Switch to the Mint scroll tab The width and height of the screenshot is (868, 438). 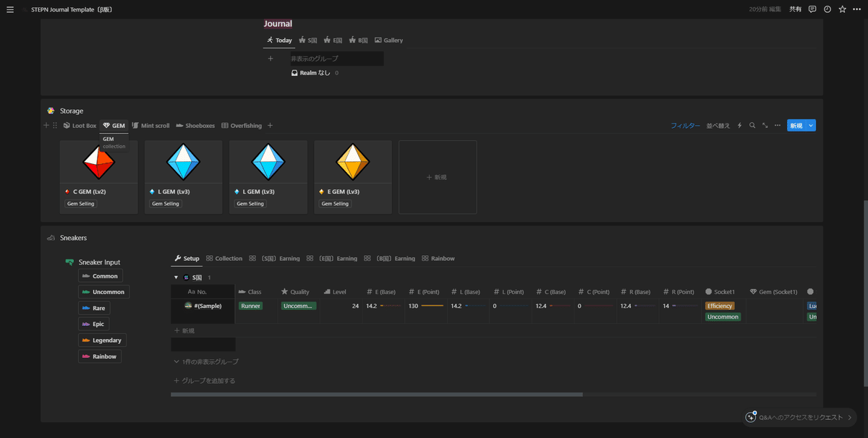pyautogui.click(x=150, y=126)
